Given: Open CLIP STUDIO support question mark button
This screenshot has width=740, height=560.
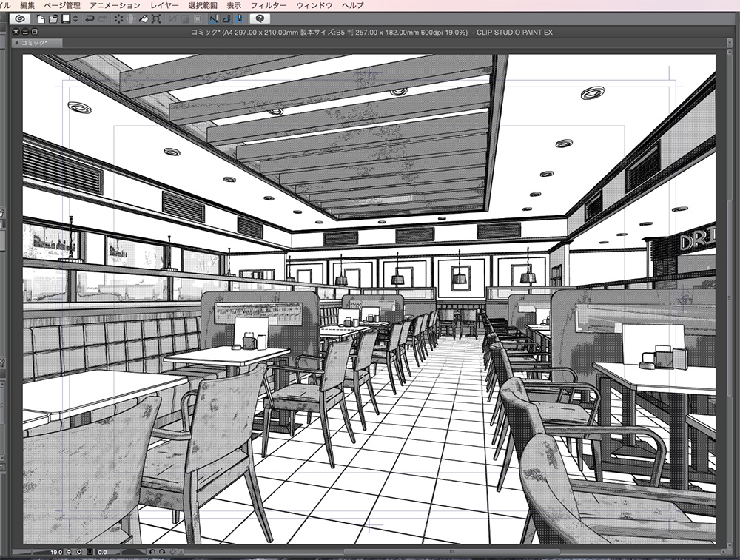Looking at the screenshot, I should point(260,18).
